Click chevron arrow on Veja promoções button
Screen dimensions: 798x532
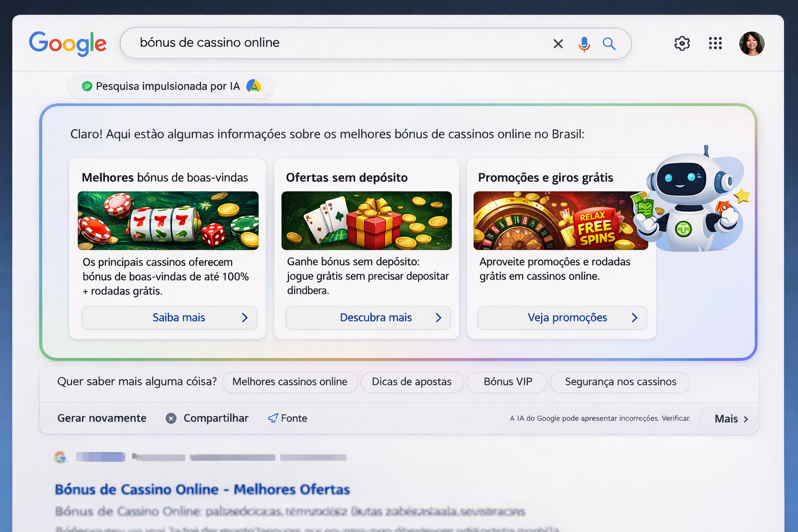pos(634,318)
